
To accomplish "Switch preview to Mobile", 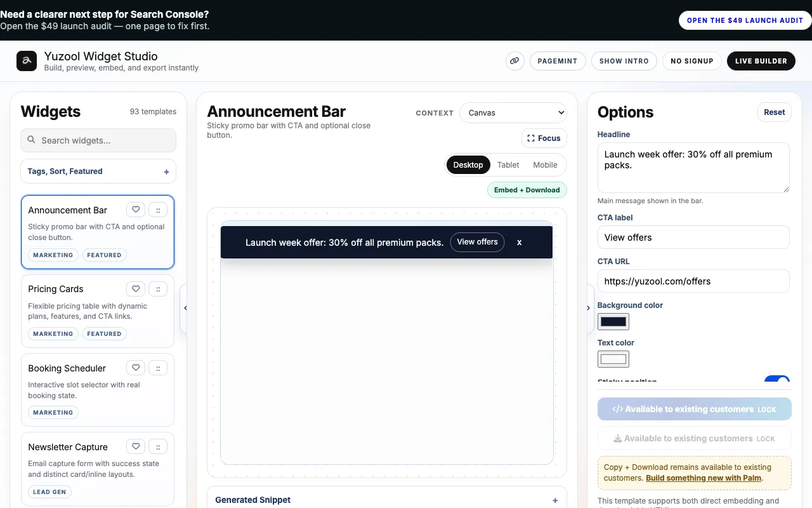I will 545,164.
